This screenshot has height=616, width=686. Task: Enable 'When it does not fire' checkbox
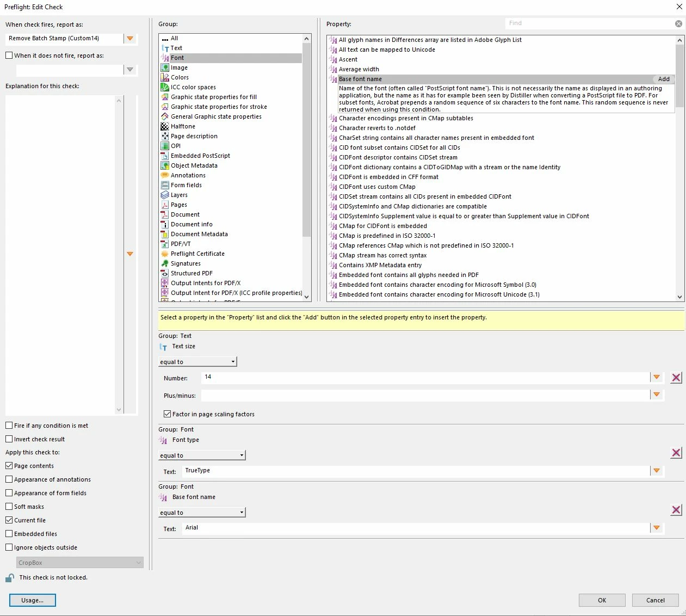point(9,56)
